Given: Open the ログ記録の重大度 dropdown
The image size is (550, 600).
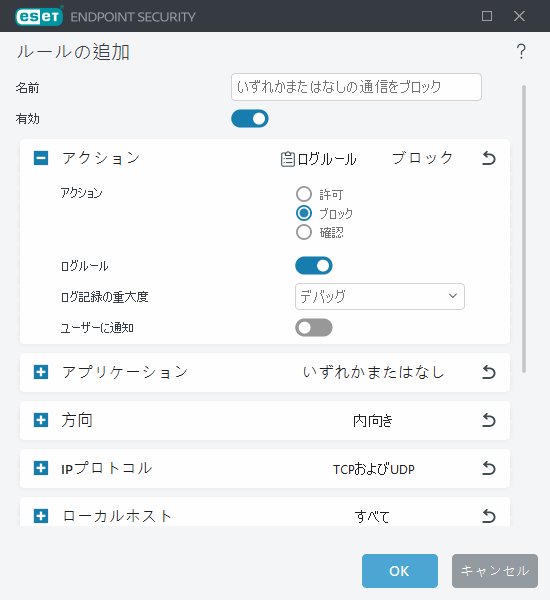Looking at the screenshot, I should 380,296.
